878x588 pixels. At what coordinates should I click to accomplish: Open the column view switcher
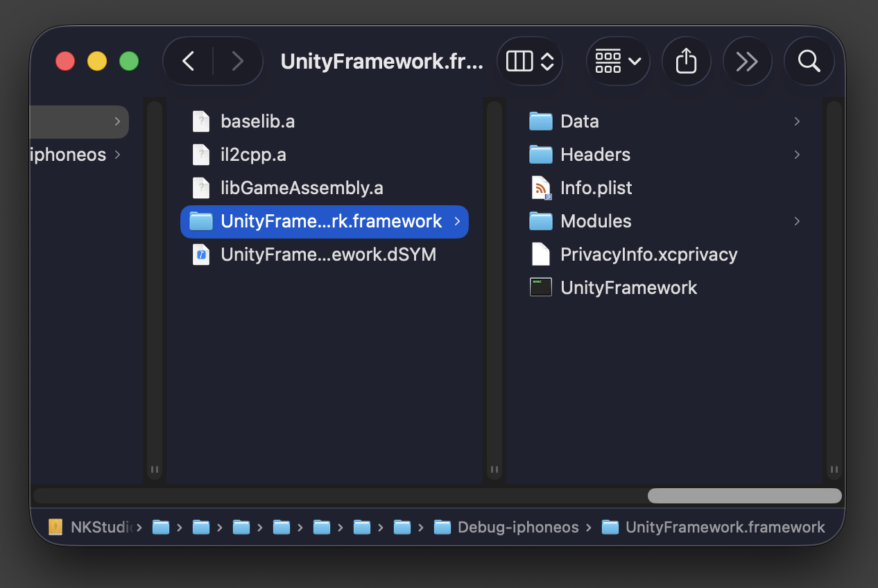coord(530,62)
